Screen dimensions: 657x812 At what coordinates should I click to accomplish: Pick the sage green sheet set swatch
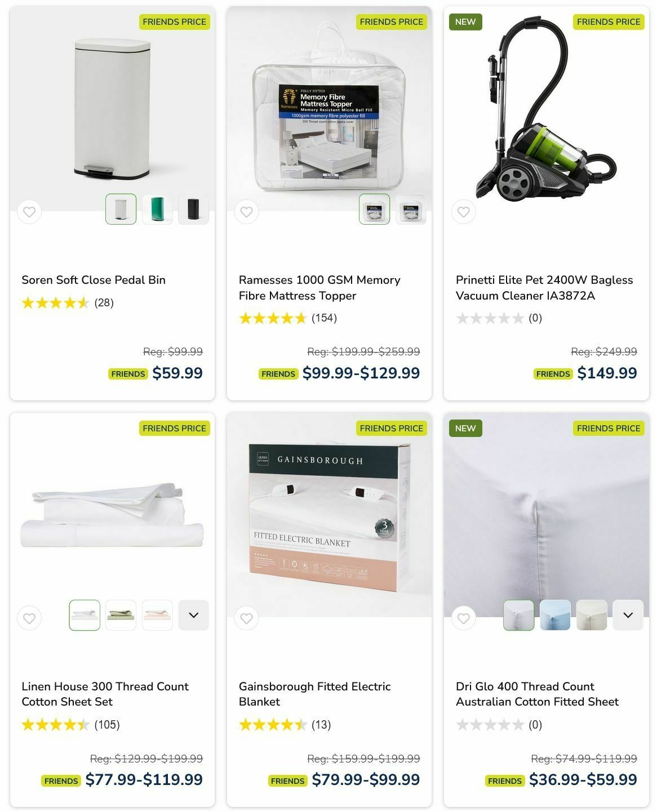pyautogui.click(x=121, y=615)
